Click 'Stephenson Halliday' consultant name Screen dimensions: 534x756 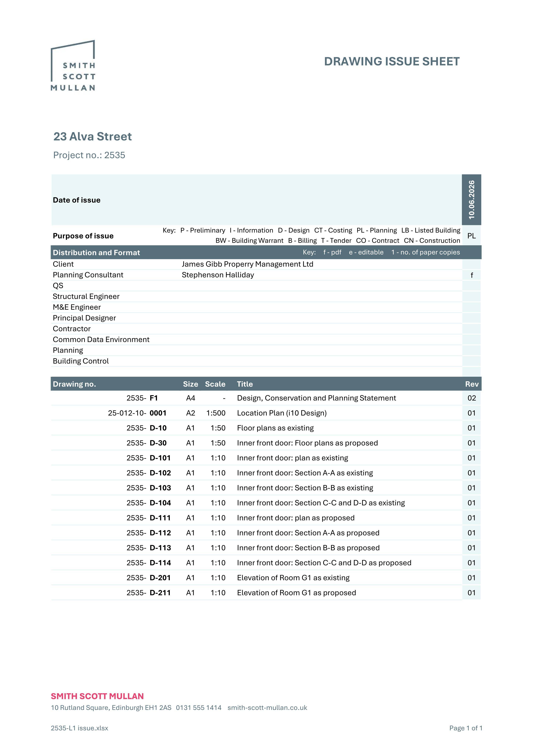[218, 275]
